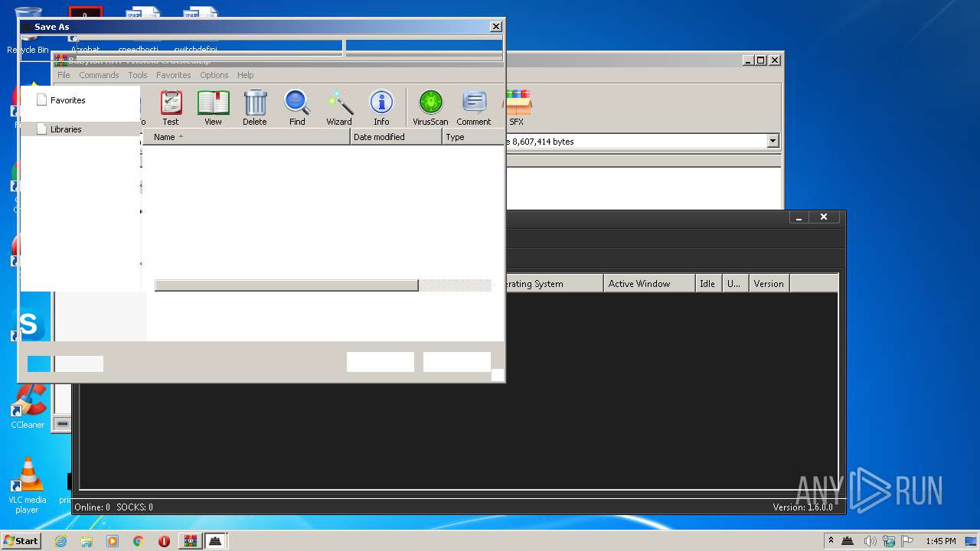Click the Active Window column header
The height and width of the screenshot is (551, 980).
tap(649, 283)
